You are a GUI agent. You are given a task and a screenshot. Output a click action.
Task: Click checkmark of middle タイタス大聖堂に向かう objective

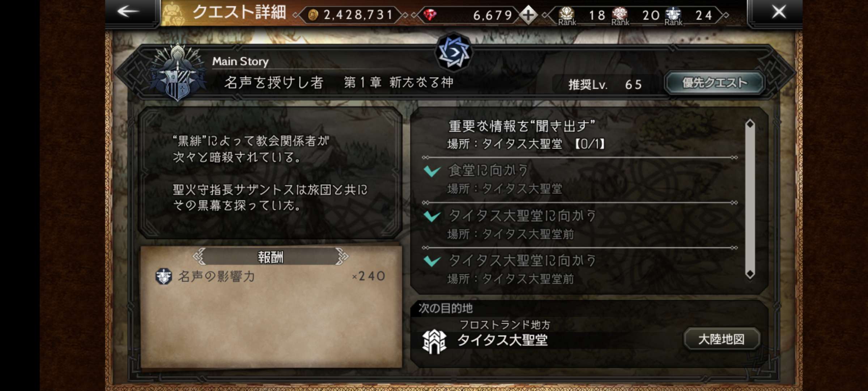(432, 216)
